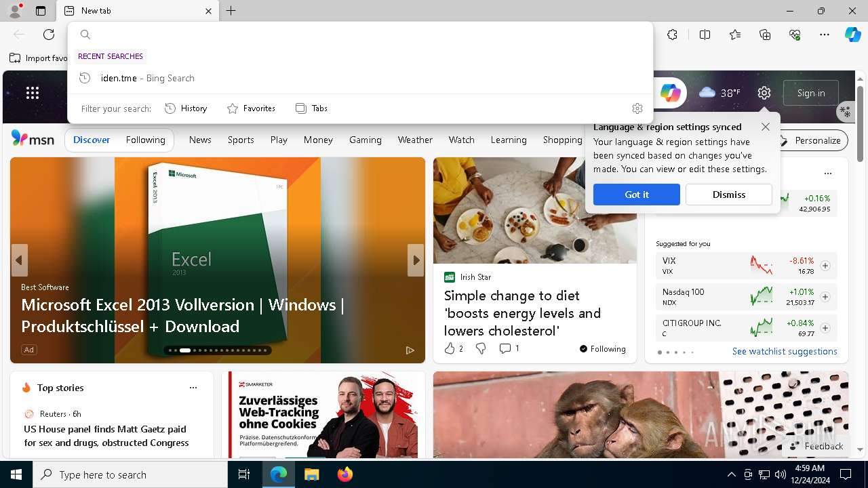The image size is (868, 488).
Task: Show next carousel slide arrow
Action: point(415,260)
